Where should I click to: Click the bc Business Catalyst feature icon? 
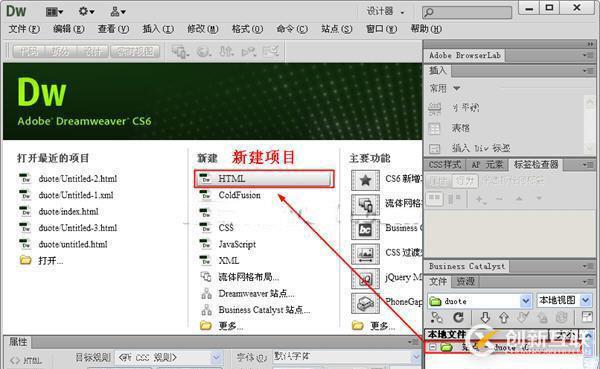(365, 229)
